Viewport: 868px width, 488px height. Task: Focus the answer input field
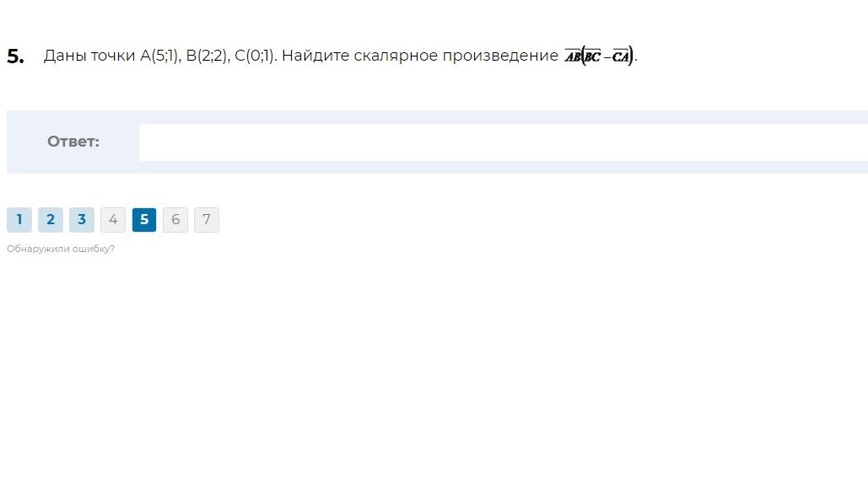tap(504, 142)
